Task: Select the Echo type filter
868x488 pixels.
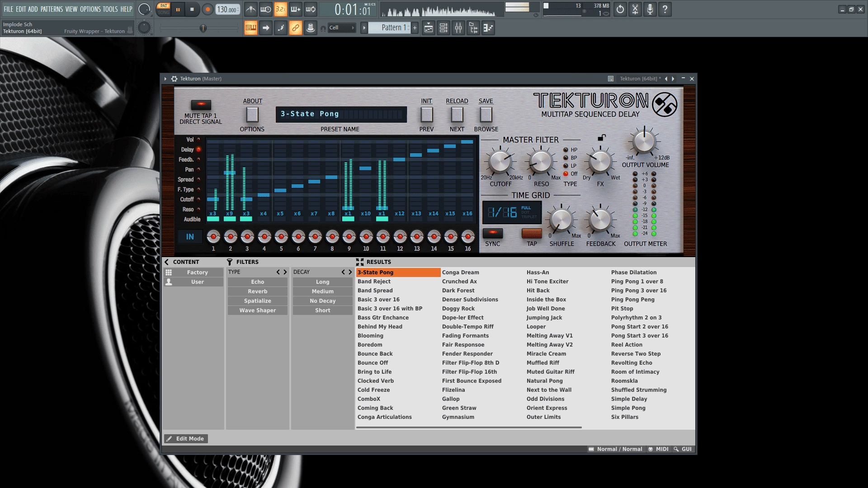Action: tap(258, 282)
